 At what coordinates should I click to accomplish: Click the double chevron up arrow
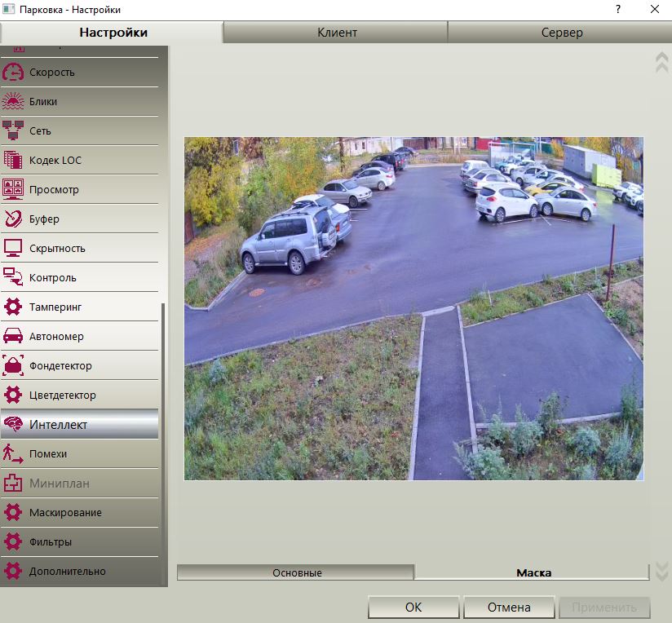[x=661, y=63]
